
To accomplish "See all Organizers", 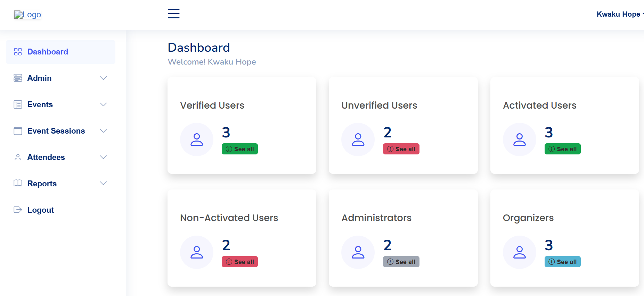I will coord(562,262).
